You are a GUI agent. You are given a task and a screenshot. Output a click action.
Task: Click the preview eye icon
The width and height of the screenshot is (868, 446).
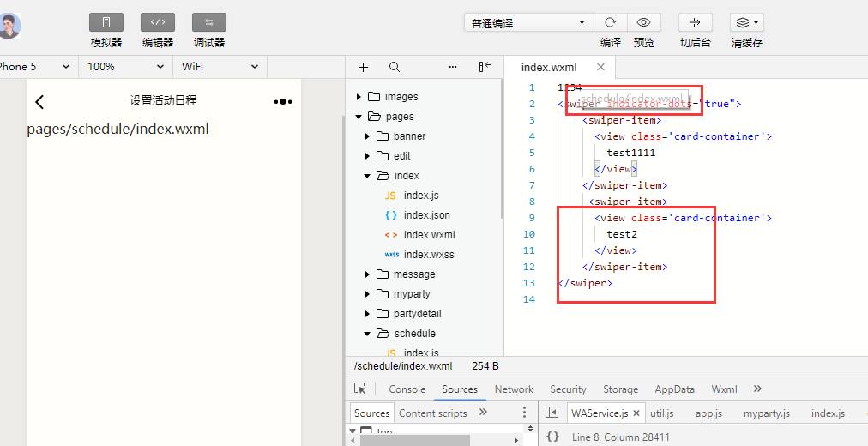point(643,22)
